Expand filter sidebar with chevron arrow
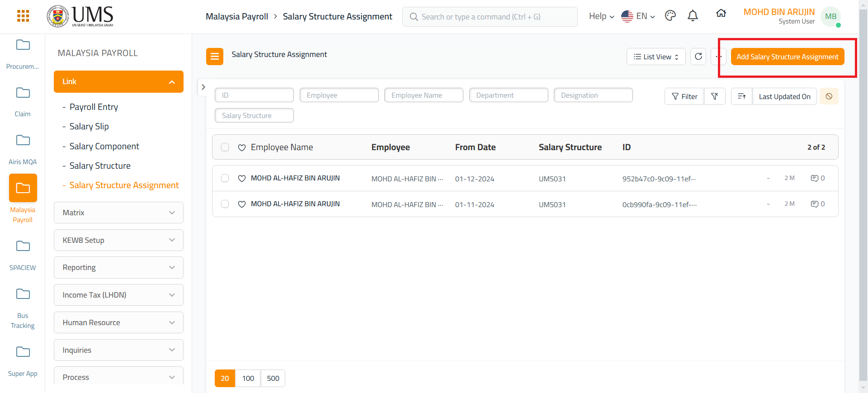Viewport: 868px width, 393px height. tap(203, 87)
